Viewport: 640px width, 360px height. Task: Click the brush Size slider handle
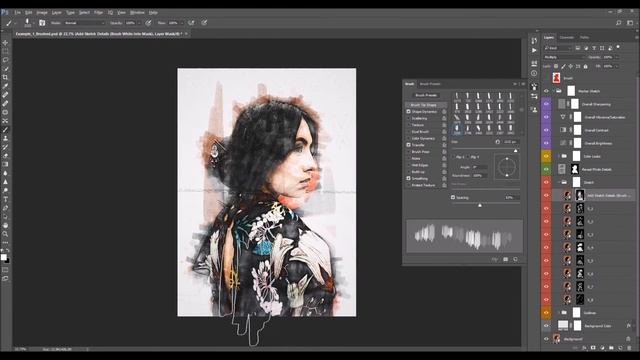[x=516, y=151]
